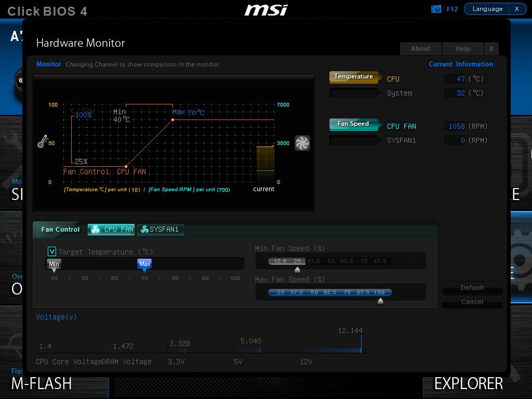This screenshot has height=399, width=532.
Task: Click the Max Fan Speed slider pointer
Action: click(x=380, y=301)
